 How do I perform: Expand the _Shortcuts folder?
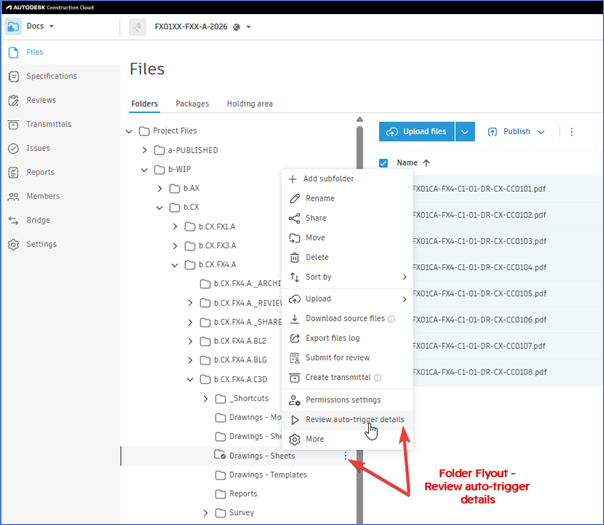[205, 399]
